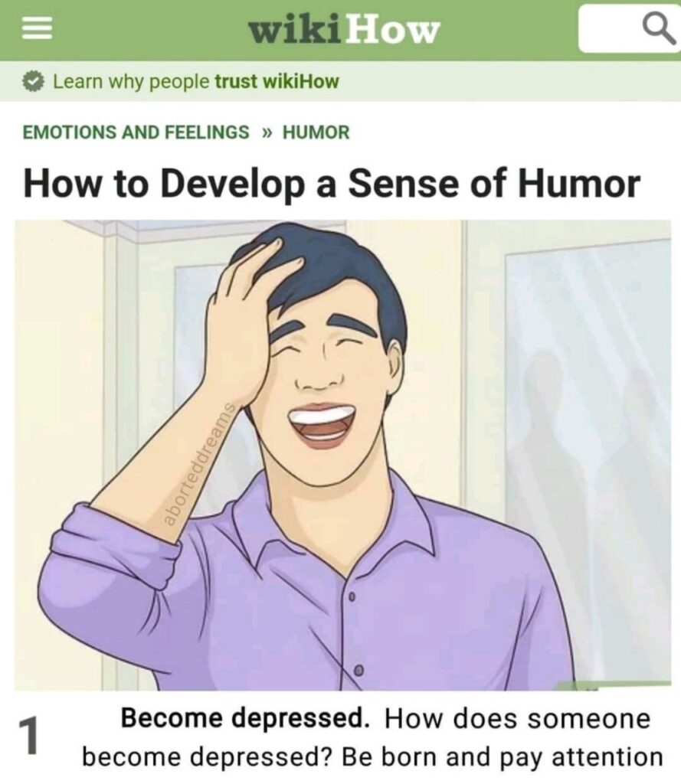Click the light green trust banner bar

[x=340, y=81]
